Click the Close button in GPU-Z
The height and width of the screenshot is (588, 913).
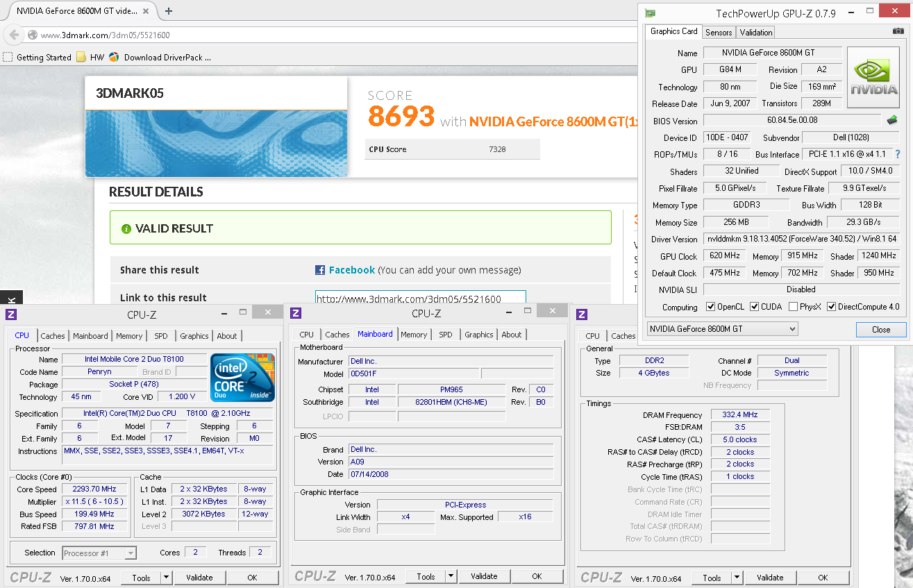click(881, 329)
